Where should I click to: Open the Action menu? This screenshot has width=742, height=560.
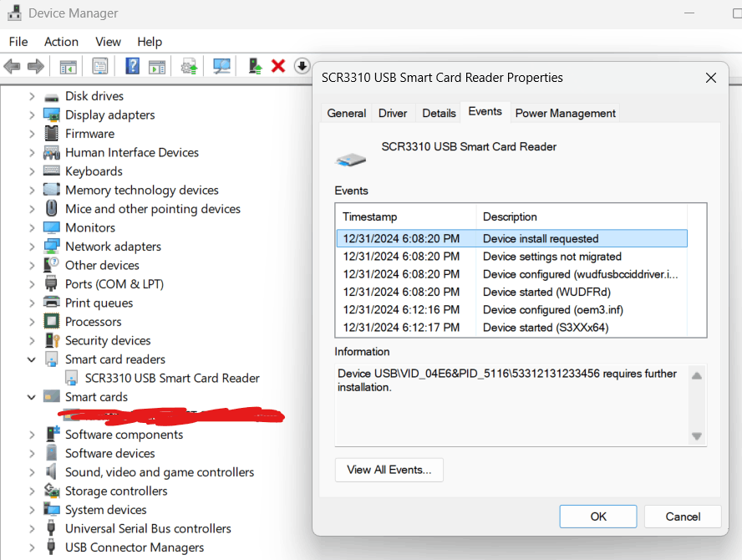click(61, 42)
